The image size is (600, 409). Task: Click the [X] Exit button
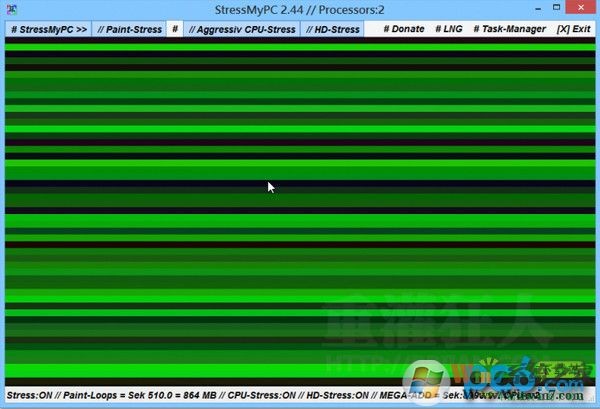(x=574, y=29)
